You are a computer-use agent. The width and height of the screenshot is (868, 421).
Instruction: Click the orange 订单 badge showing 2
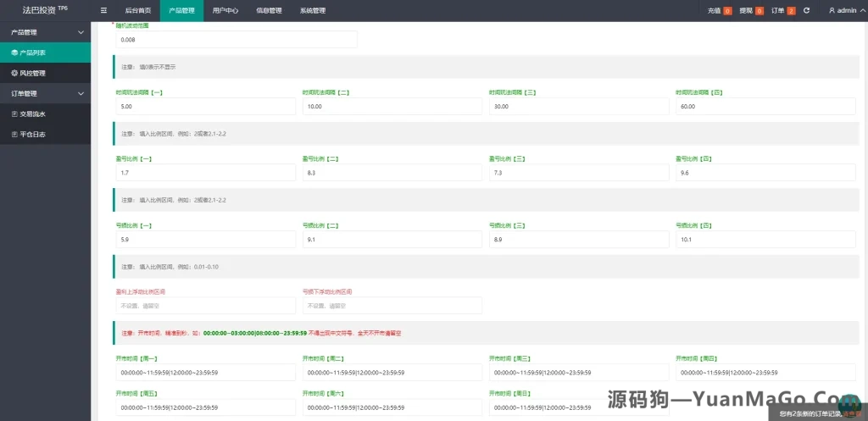click(791, 11)
